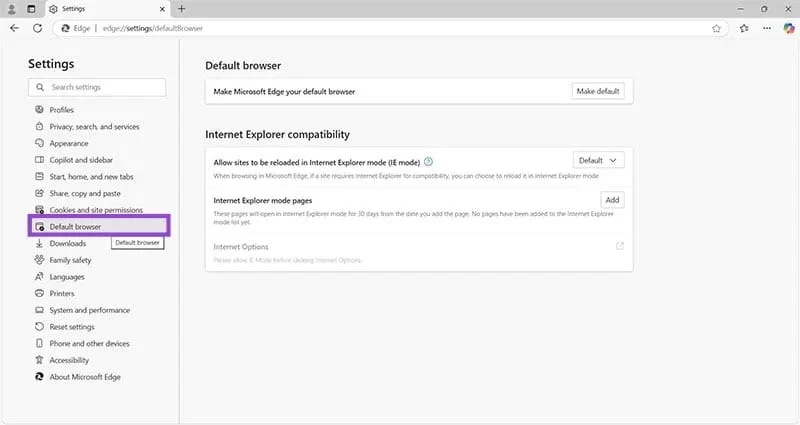Image resolution: width=800 pixels, height=425 pixels.
Task: Go to Privacy, search, and services
Action: tap(94, 127)
